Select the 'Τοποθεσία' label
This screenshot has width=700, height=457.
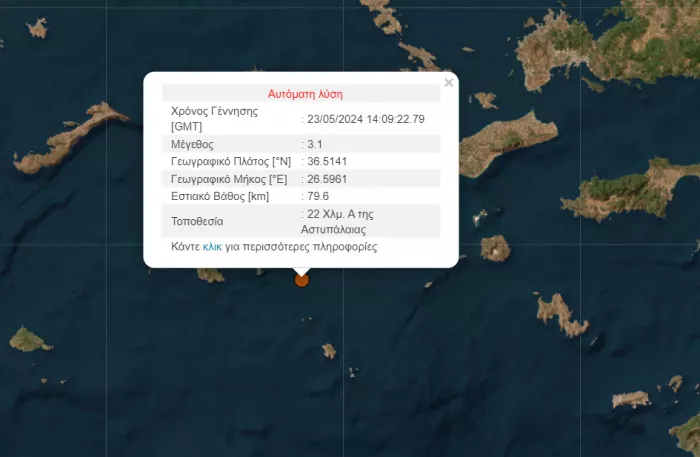pyautogui.click(x=197, y=221)
